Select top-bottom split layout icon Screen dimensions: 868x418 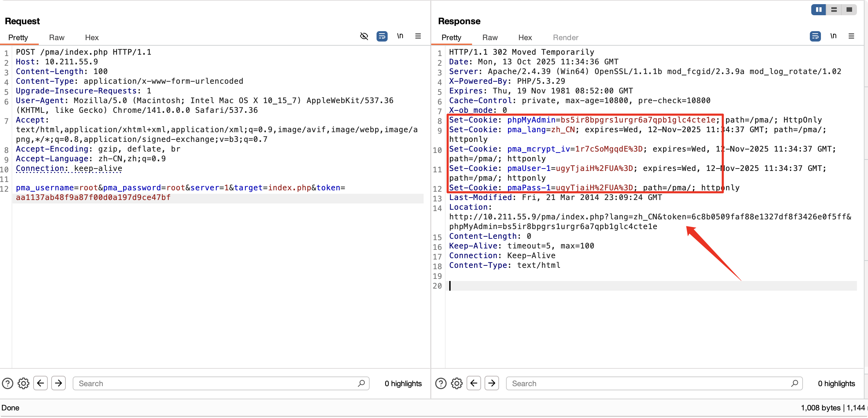click(x=834, y=10)
